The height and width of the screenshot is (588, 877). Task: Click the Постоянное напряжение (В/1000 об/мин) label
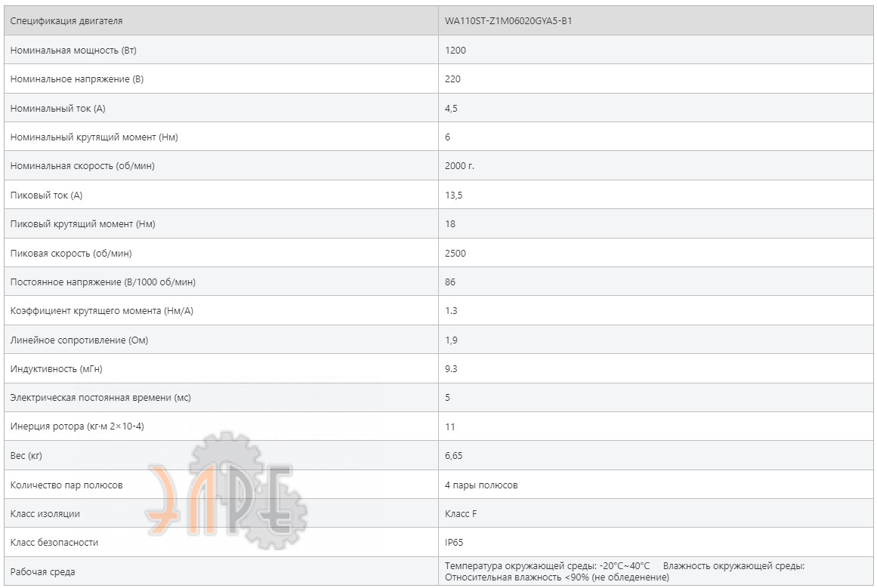(103, 282)
